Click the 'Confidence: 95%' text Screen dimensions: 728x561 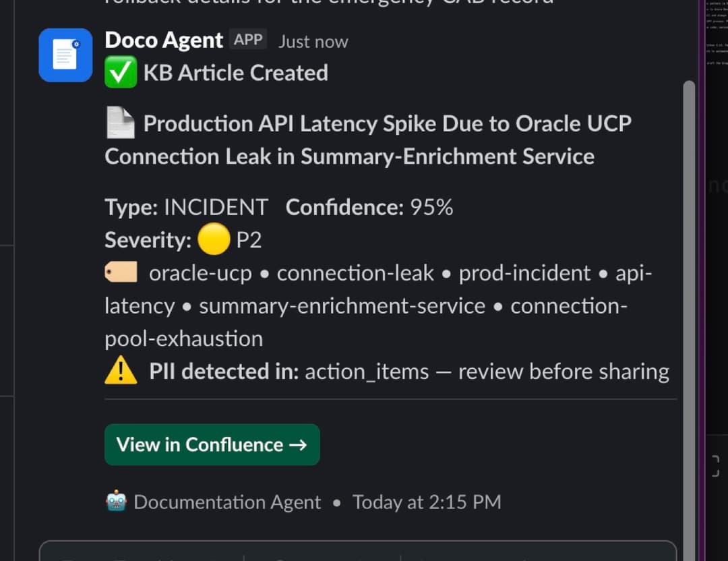369,207
